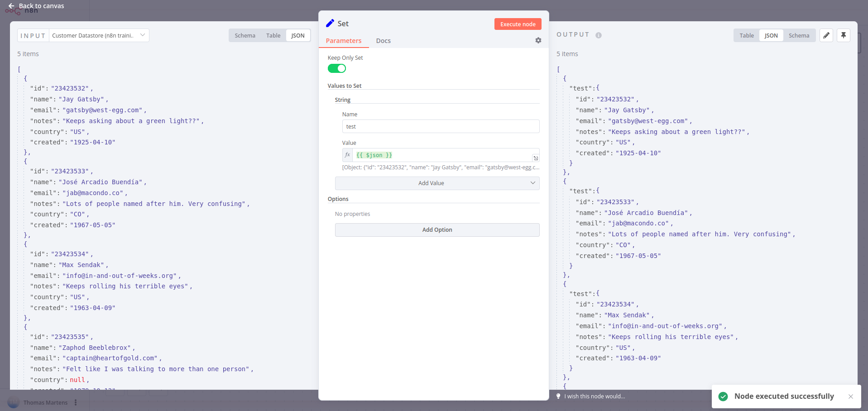868x411 pixels.
Task: Click the edit output pencil icon
Action: click(x=826, y=35)
